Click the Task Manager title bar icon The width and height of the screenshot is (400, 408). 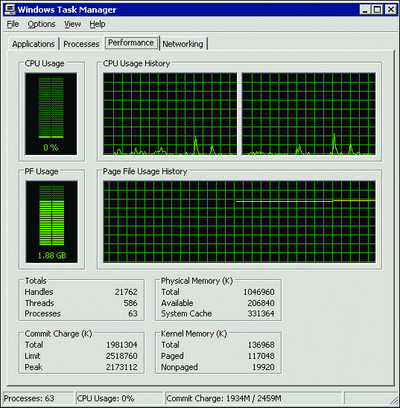(x=10, y=9)
